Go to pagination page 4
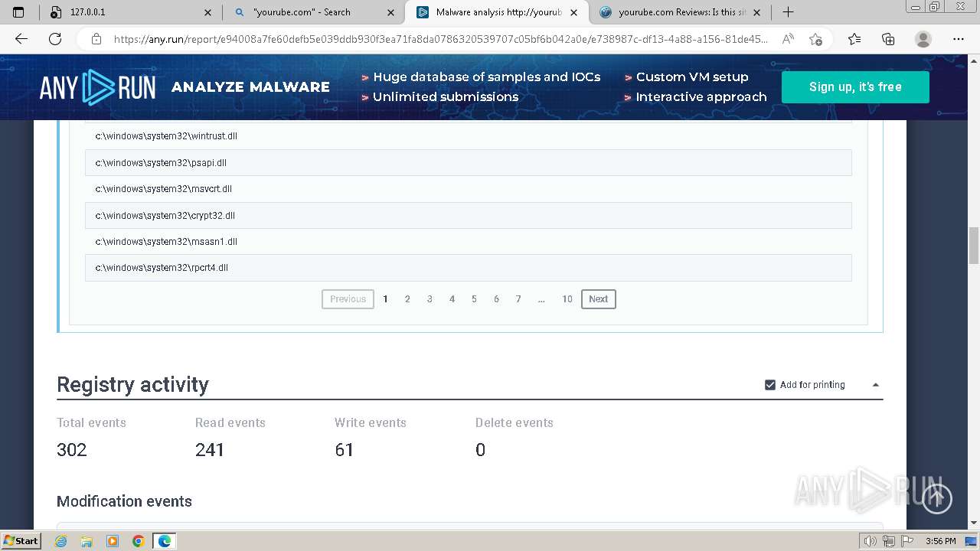Viewport: 980px width, 551px height. point(452,299)
